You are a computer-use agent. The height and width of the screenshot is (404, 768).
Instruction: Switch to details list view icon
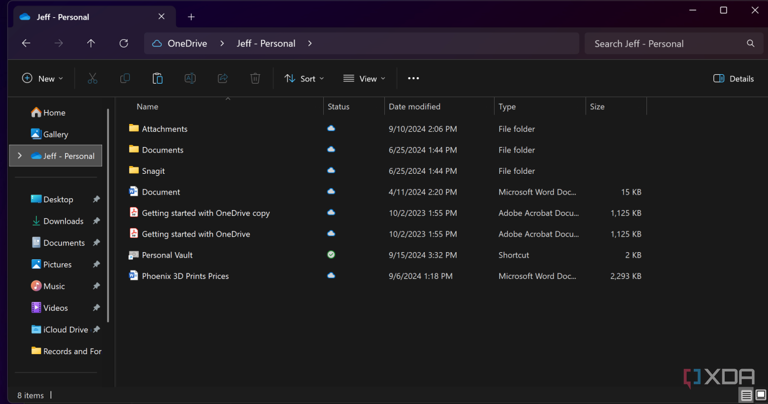click(746, 395)
